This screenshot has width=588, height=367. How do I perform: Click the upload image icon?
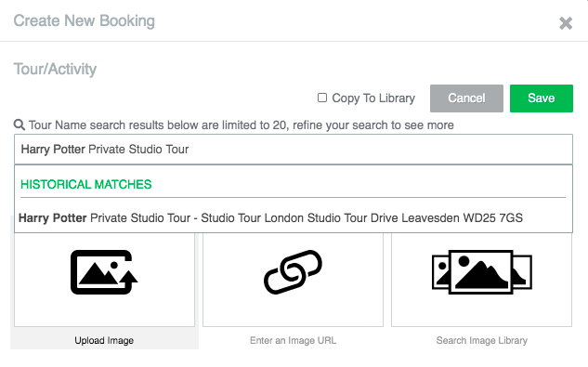pyautogui.click(x=104, y=272)
